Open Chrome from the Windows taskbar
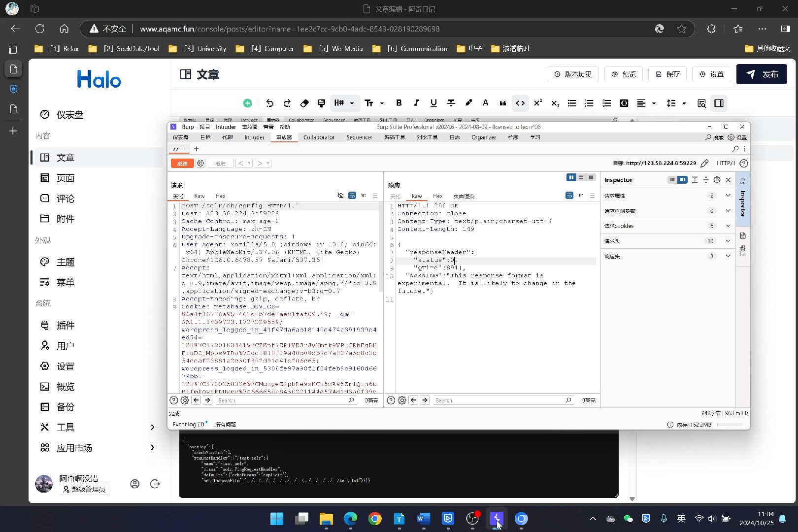The height and width of the screenshot is (532, 798). (375, 519)
